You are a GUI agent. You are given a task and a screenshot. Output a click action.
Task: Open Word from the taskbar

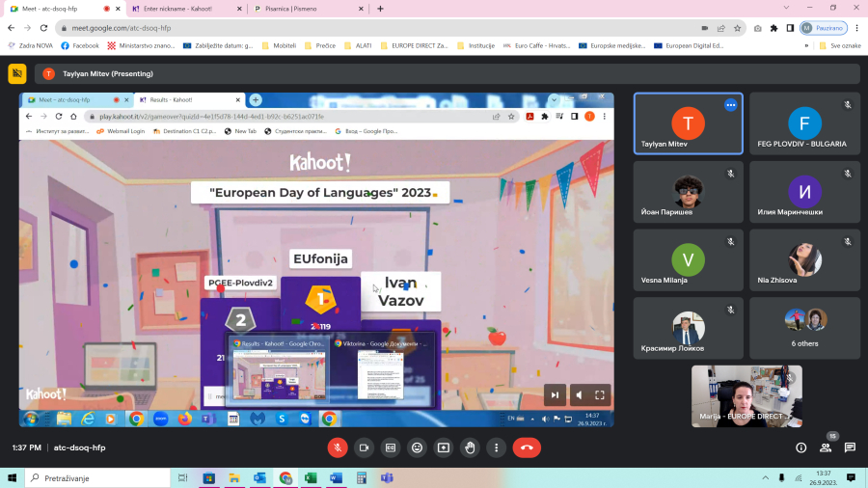(x=336, y=478)
